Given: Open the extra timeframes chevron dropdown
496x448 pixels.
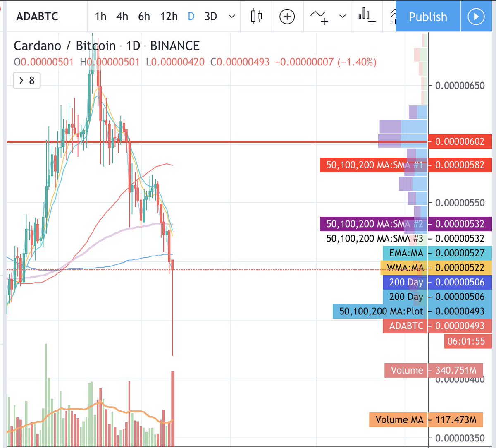Looking at the screenshot, I should pos(232,17).
